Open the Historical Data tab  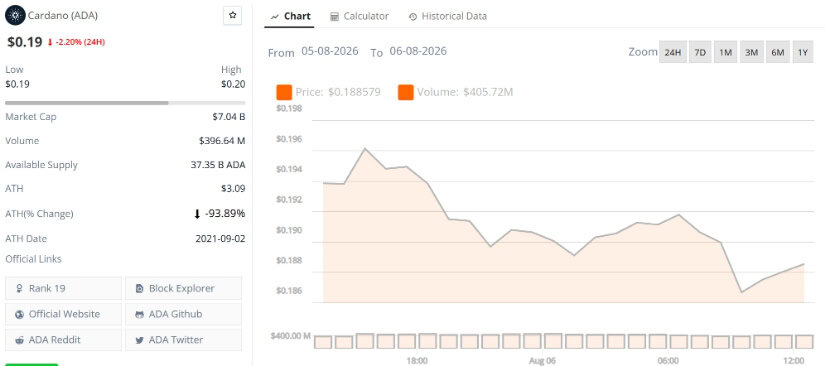(x=448, y=16)
